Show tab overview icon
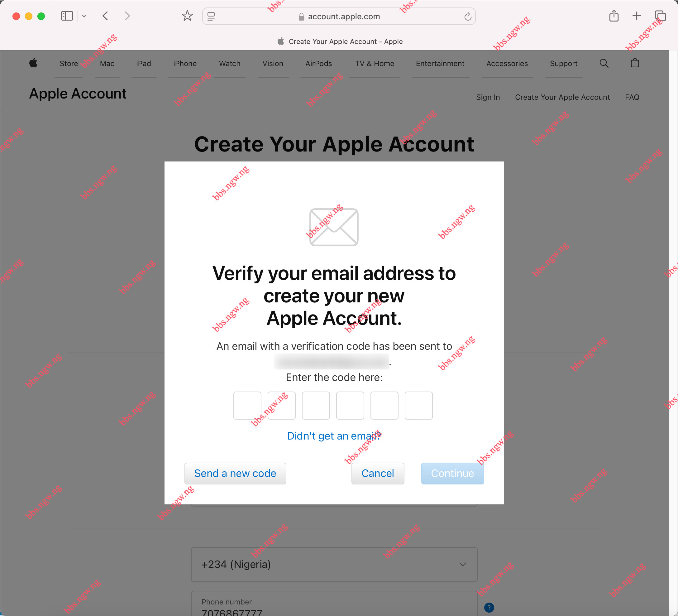Screen dimensions: 678x616 [x=660, y=16]
